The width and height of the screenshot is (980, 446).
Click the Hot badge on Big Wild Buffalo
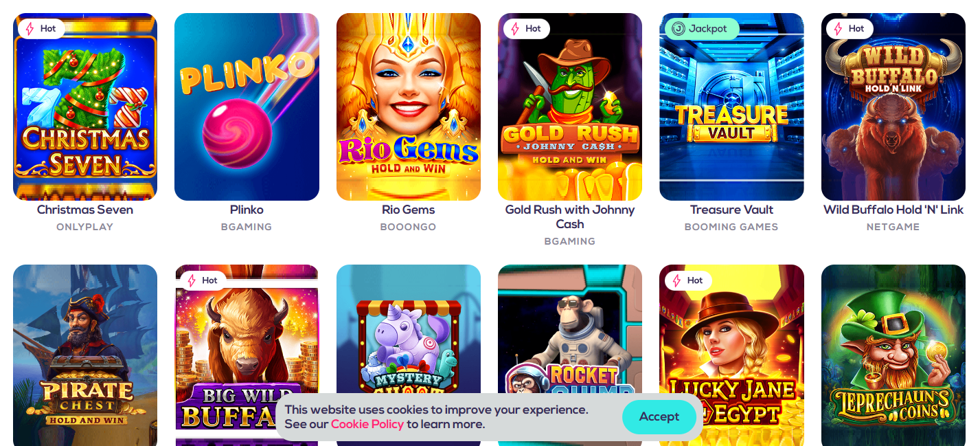click(x=203, y=280)
